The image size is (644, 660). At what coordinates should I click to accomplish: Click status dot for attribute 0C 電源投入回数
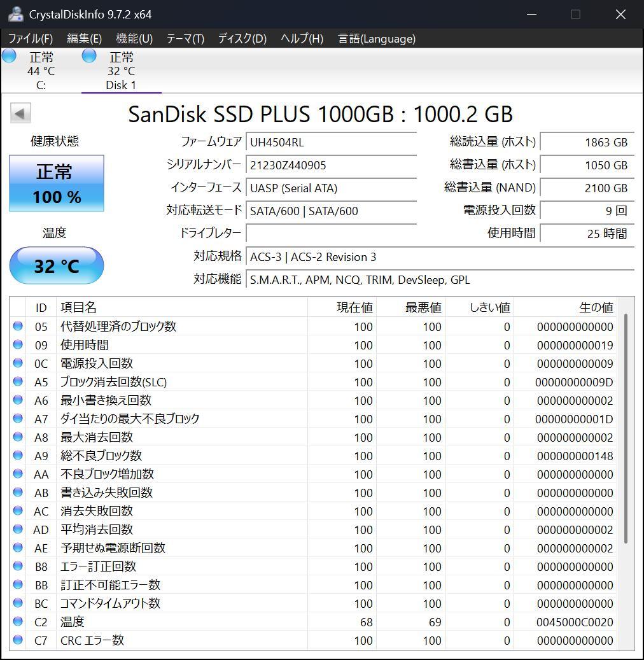click(x=18, y=363)
